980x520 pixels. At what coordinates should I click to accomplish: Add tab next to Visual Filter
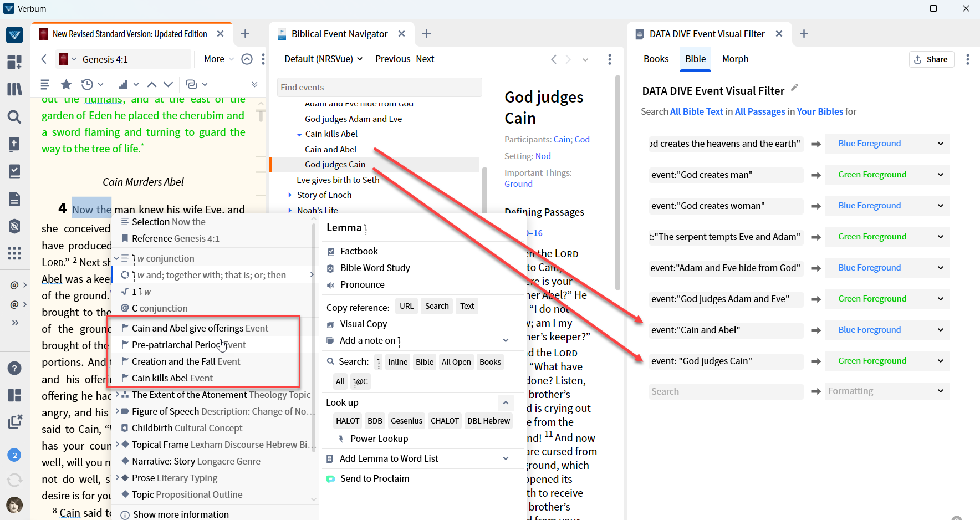pyautogui.click(x=804, y=34)
